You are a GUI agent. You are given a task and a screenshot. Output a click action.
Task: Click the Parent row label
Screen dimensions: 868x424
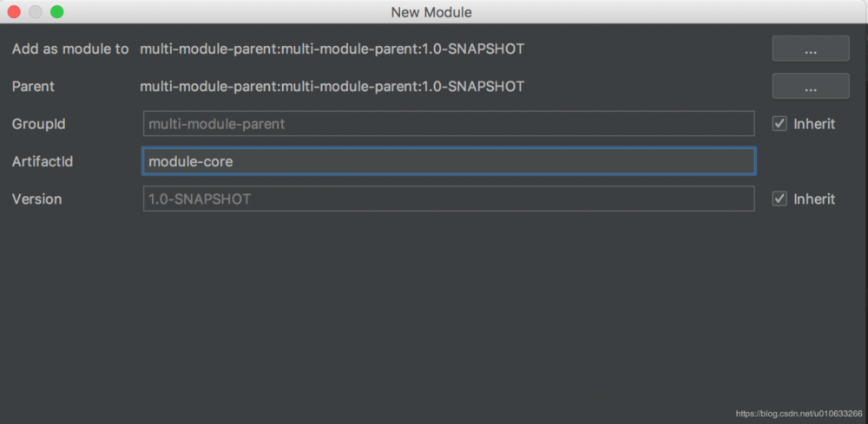click(33, 87)
